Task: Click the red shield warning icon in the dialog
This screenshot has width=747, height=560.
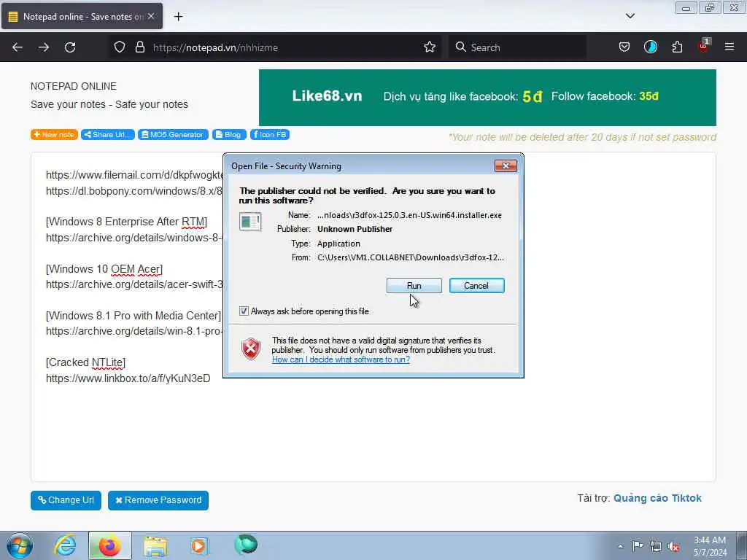Action: pos(251,349)
